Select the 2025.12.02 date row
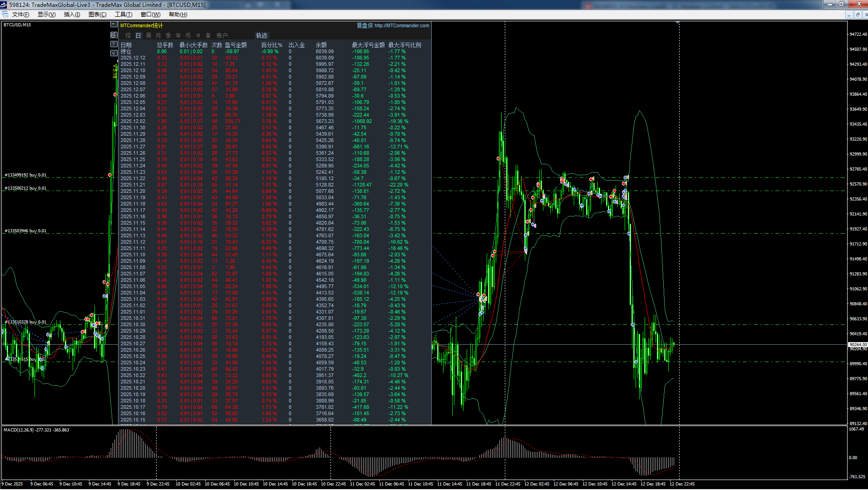The width and height of the screenshot is (868, 490). (x=133, y=121)
